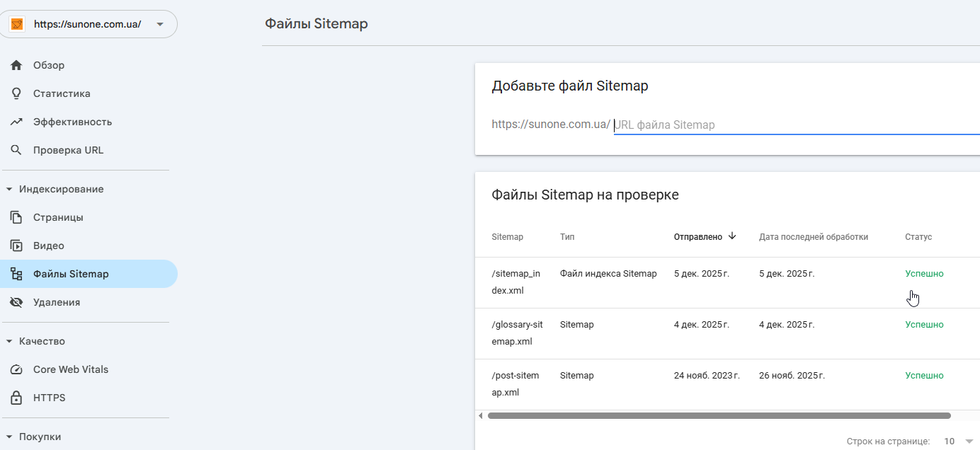Click the URL inspection magnifier icon

pos(16,150)
